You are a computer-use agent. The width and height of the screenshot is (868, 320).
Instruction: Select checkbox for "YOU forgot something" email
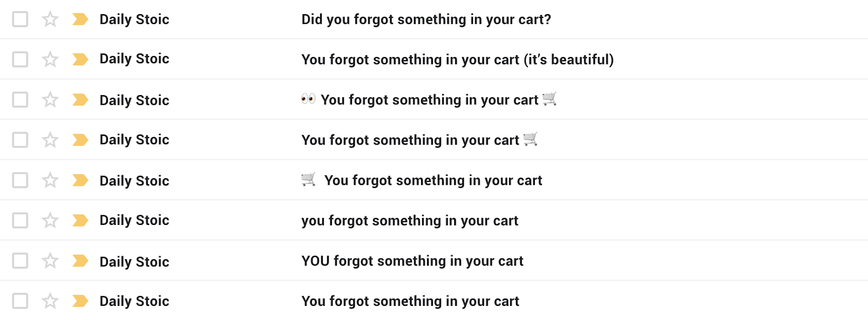click(20, 261)
